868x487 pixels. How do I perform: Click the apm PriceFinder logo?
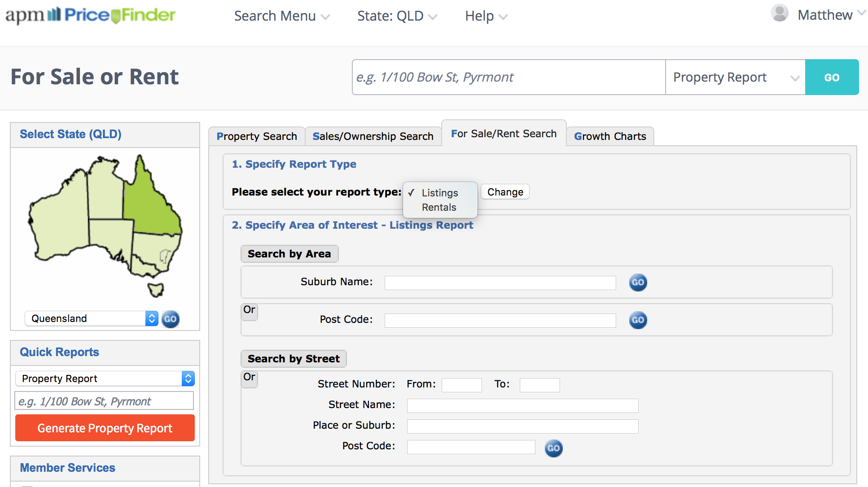coord(90,15)
